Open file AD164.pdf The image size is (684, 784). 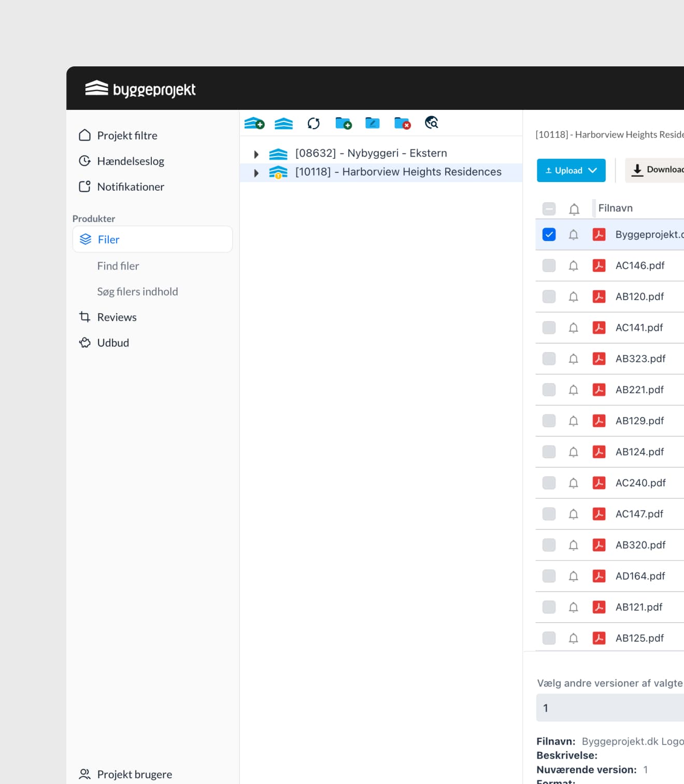(640, 576)
